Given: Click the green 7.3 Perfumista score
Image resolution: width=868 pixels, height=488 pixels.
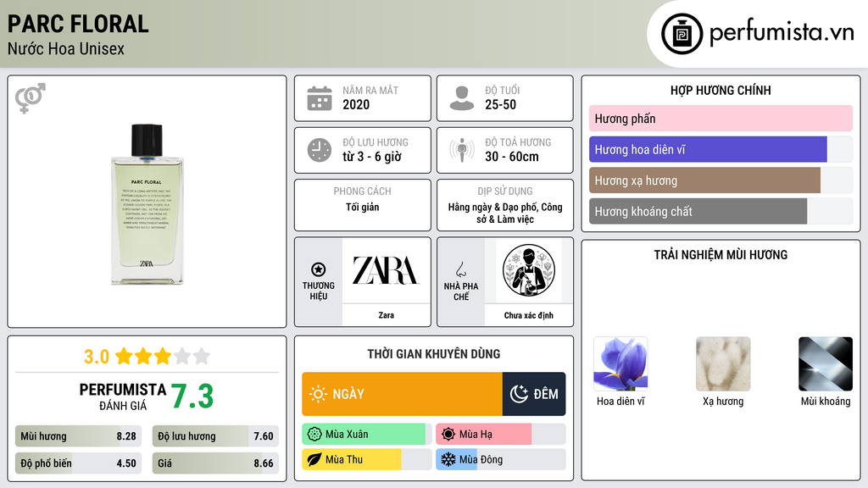Looking at the screenshot, I should coord(192,396).
